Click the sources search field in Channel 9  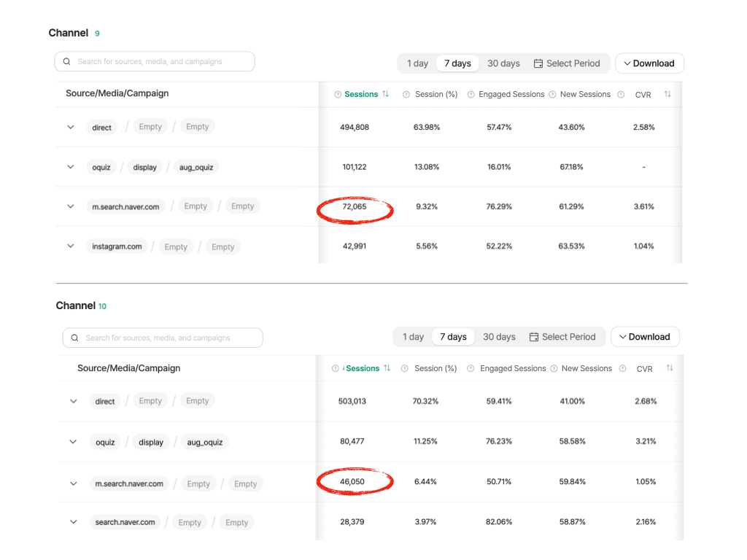click(154, 61)
